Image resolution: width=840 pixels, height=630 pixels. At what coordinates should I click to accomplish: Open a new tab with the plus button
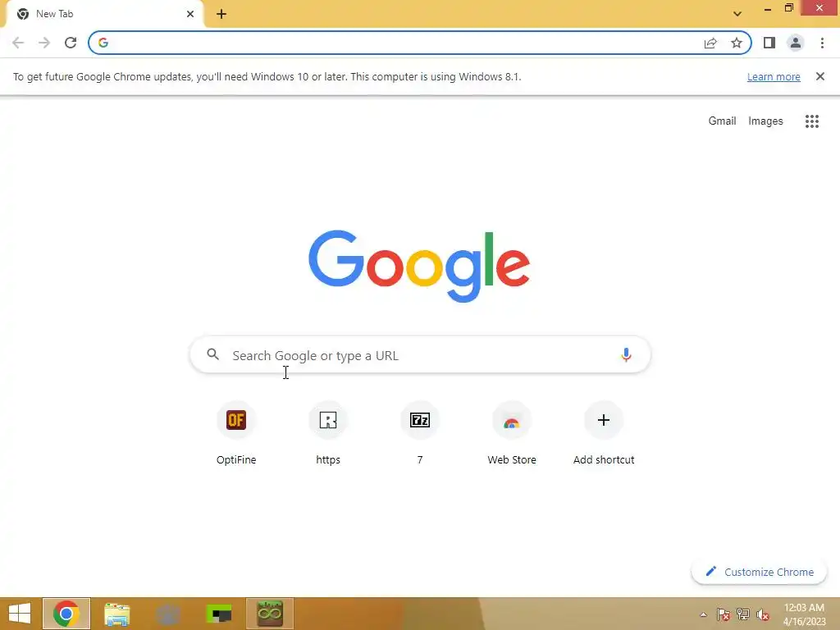tap(221, 14)
